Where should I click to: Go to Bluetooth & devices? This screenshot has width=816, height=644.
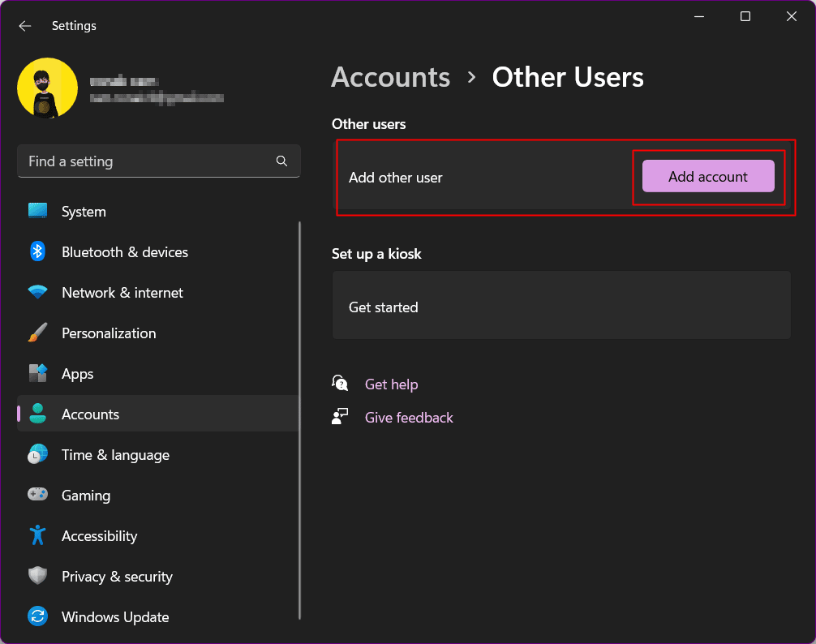(125, 252)
